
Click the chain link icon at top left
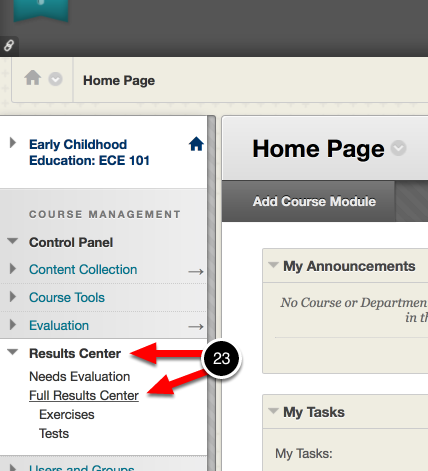pos(9,45)
